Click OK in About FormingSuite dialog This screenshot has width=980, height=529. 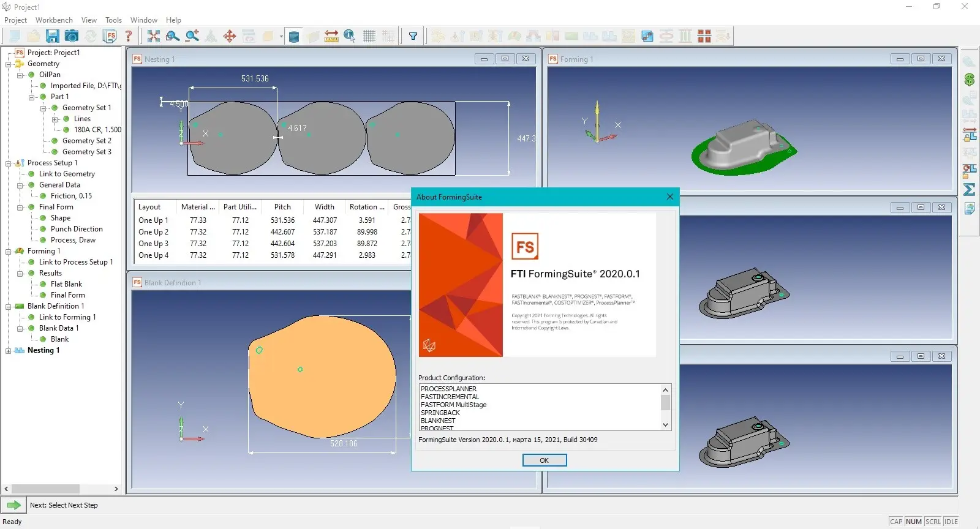coord(545,460)
